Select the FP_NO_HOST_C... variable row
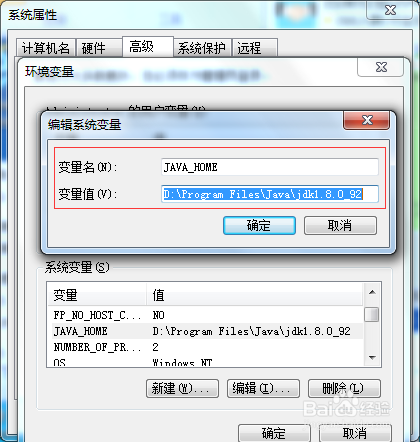This screenshot has width=420, height=442. tap(205, 315)
